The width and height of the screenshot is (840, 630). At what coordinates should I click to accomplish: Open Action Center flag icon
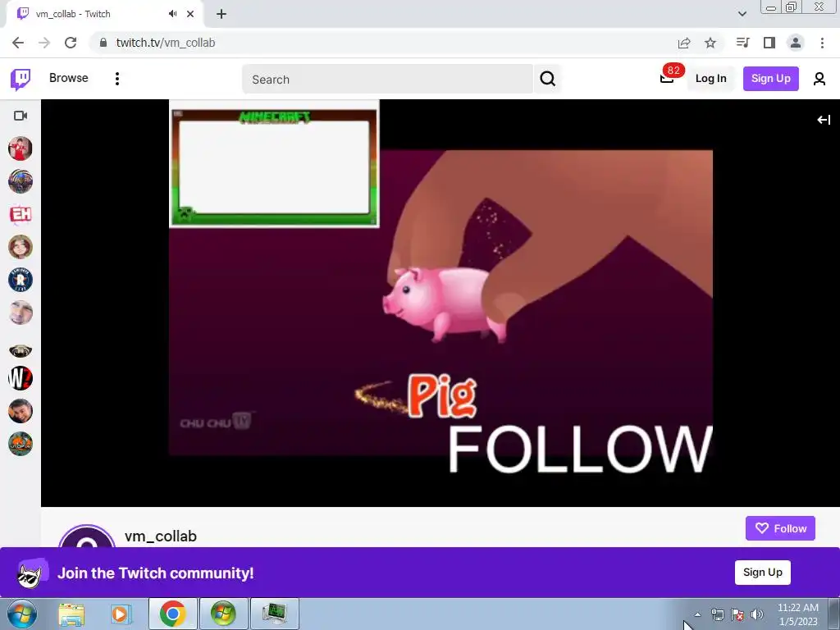coord(737,614)
